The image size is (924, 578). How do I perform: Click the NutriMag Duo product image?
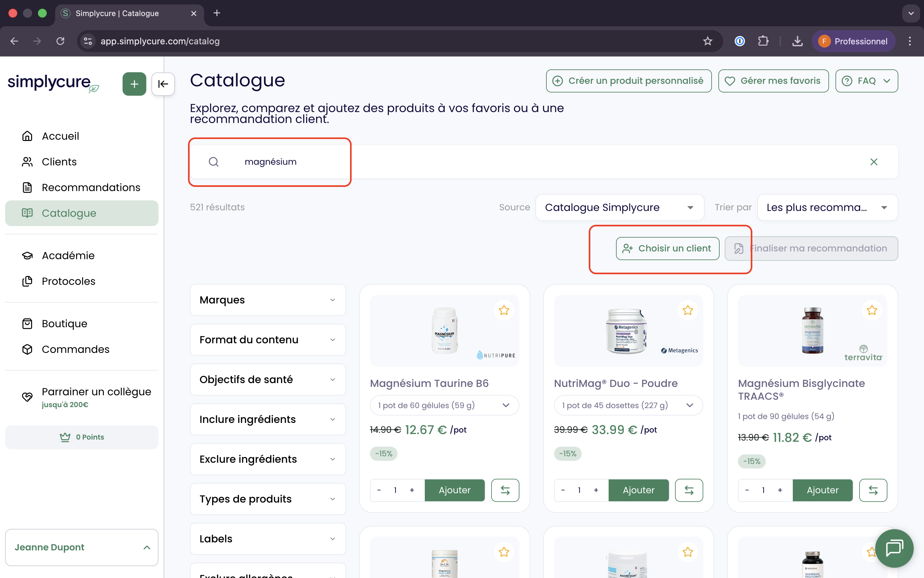[x=627, y=331]
